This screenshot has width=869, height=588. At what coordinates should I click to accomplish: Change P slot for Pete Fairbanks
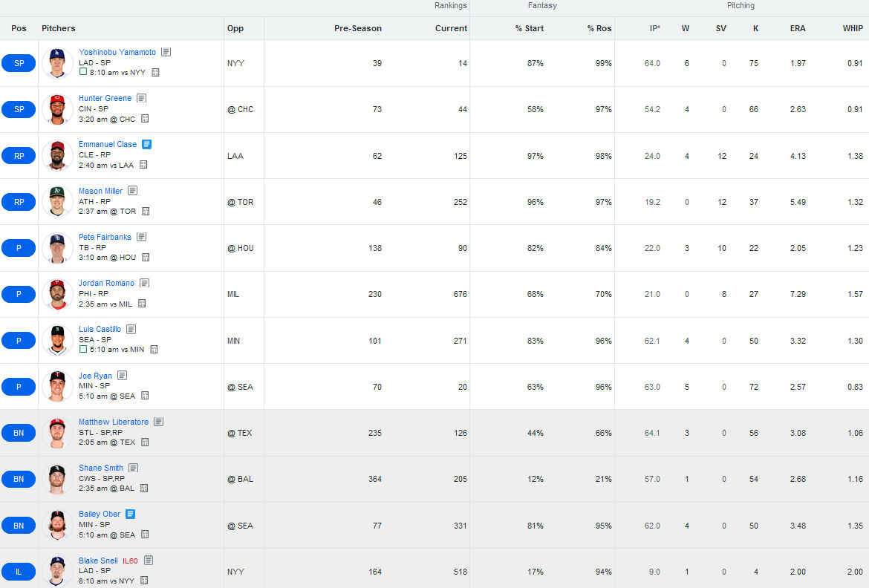coord(19,248)
